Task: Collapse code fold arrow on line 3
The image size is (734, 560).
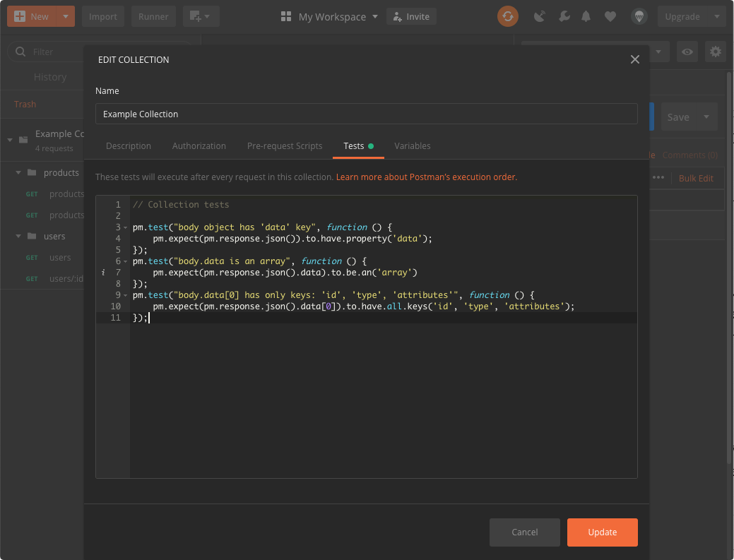Action: (x=126, y=228)
